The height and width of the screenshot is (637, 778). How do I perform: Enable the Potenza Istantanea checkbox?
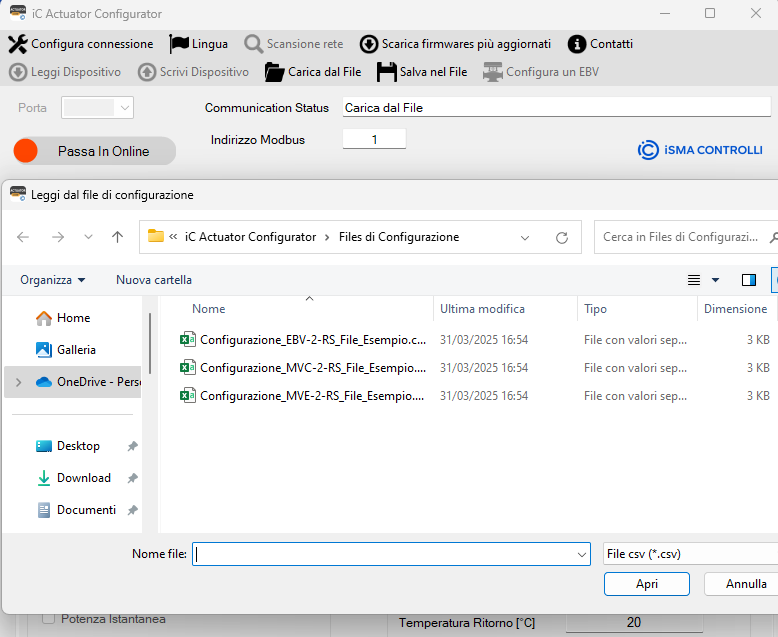pos(49,619)
